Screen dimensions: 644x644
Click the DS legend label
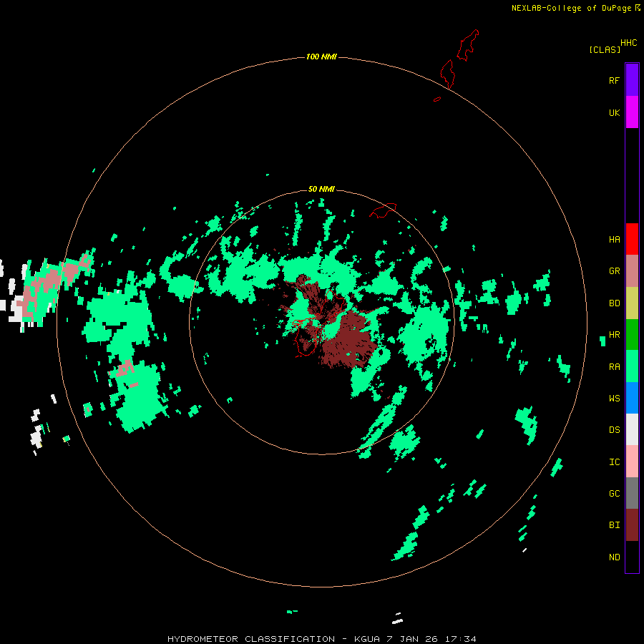click(x=614, y=430)
